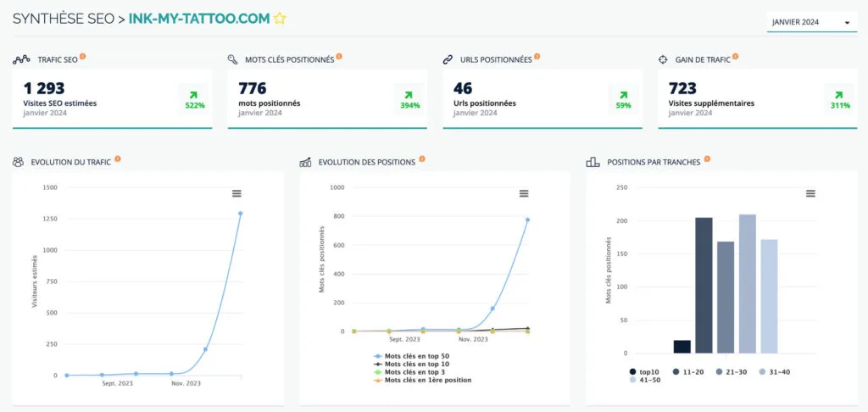Click info icon beside Gain de trafic

(734, 57)
